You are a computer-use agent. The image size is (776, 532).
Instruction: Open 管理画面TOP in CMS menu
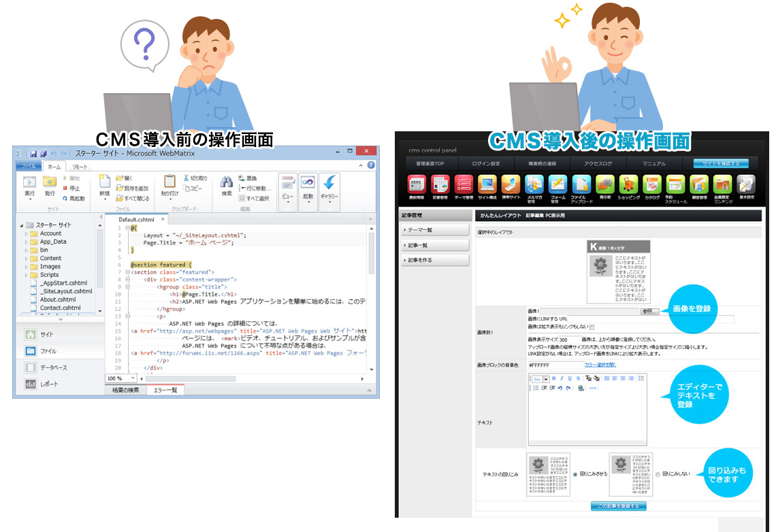(430, 163)
